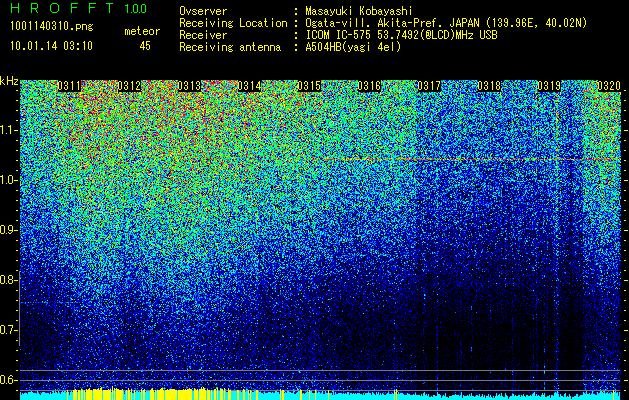Click the 0311 time marker
This screenshot has height=400, width=629.
coord(69,86)
